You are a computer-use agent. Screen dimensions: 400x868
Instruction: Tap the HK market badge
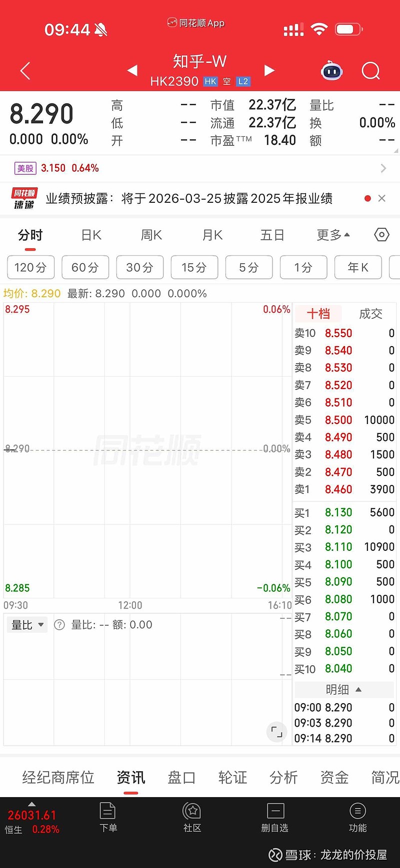(x=210, y=81)
